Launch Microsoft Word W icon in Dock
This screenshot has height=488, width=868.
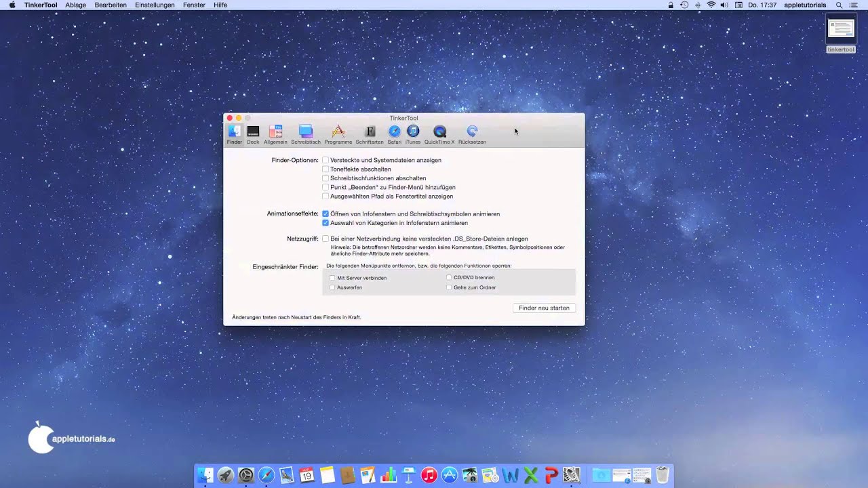coord(511,475)
